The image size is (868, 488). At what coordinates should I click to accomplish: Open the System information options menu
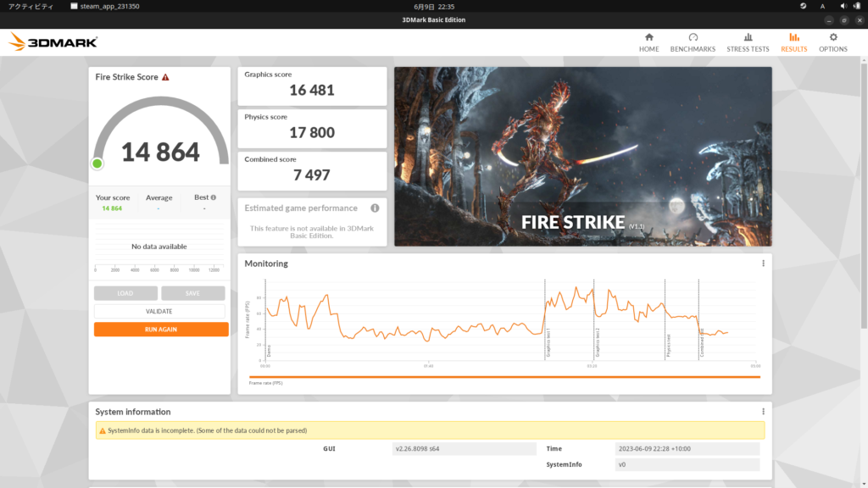(x=763, y=412)
